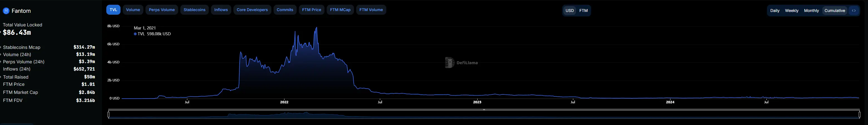
Task: Click the right handle of range slider
Action: pos(859,115)
